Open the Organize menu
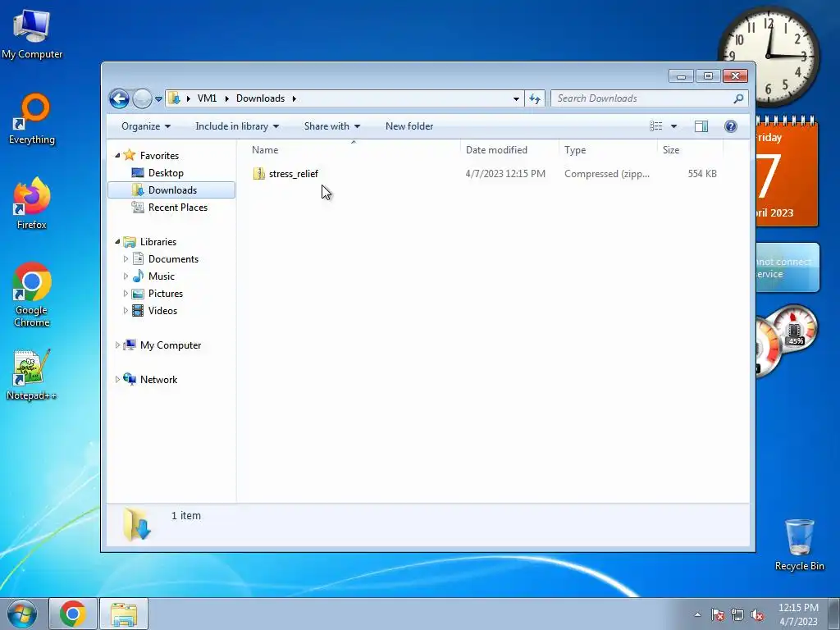This screenshot has width=840, height=630. (146, 126)
